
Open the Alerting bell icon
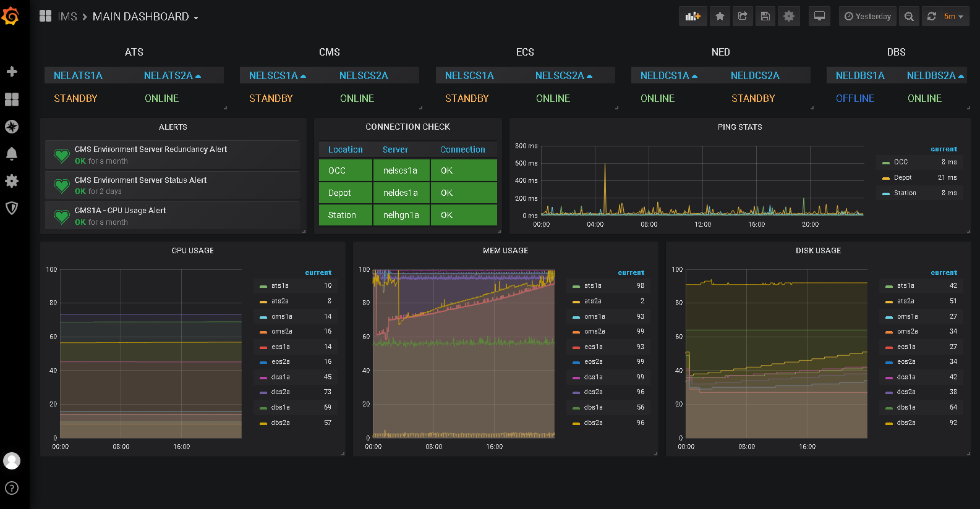tap(12, 154)
